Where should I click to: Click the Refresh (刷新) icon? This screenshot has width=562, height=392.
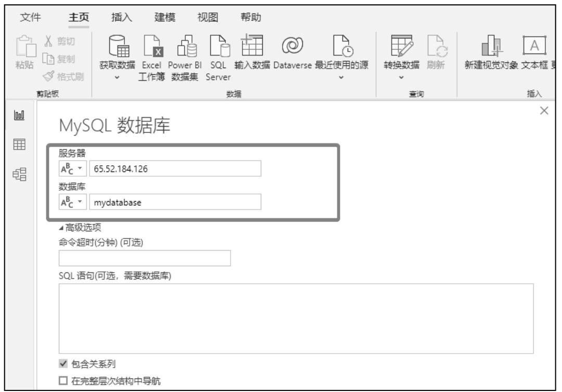pos(437,46)
